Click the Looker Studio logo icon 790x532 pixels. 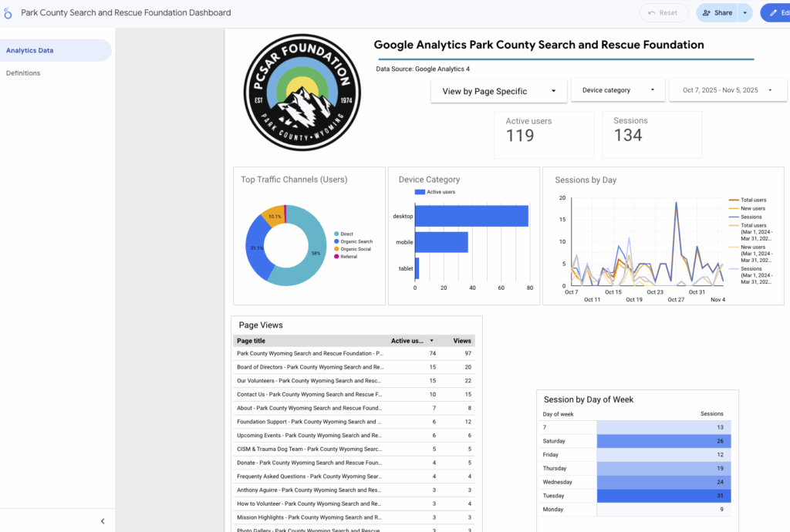(x=8, y=13)
